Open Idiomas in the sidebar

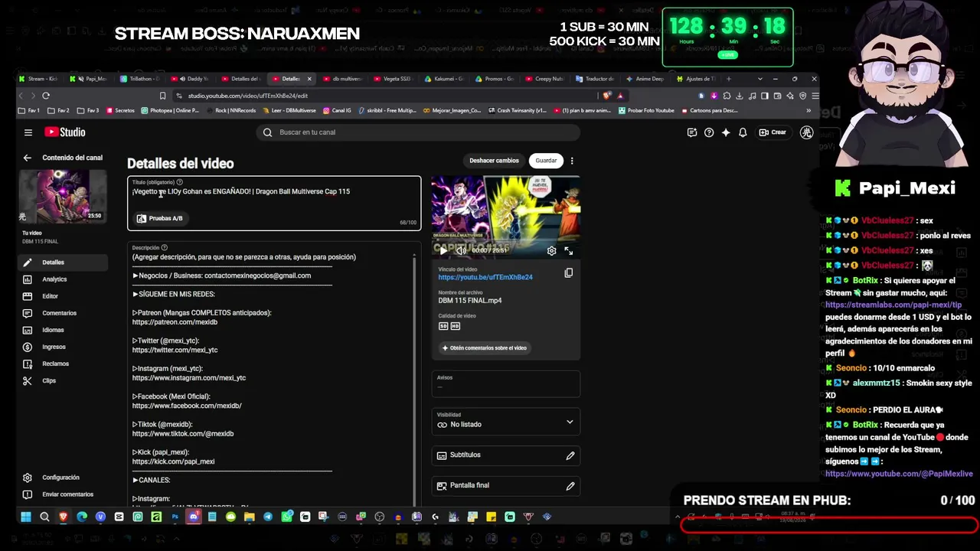click(64, 330)
